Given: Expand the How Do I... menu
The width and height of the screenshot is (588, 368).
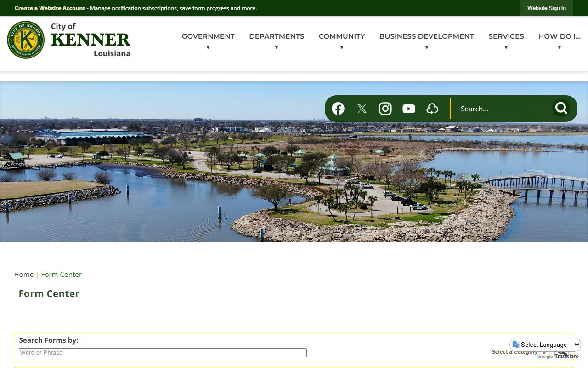Looking at the screenshot, I should (x=560, y=36).
